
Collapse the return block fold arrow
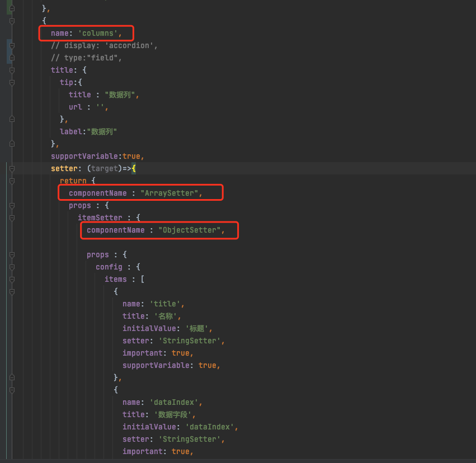point(11,181)
